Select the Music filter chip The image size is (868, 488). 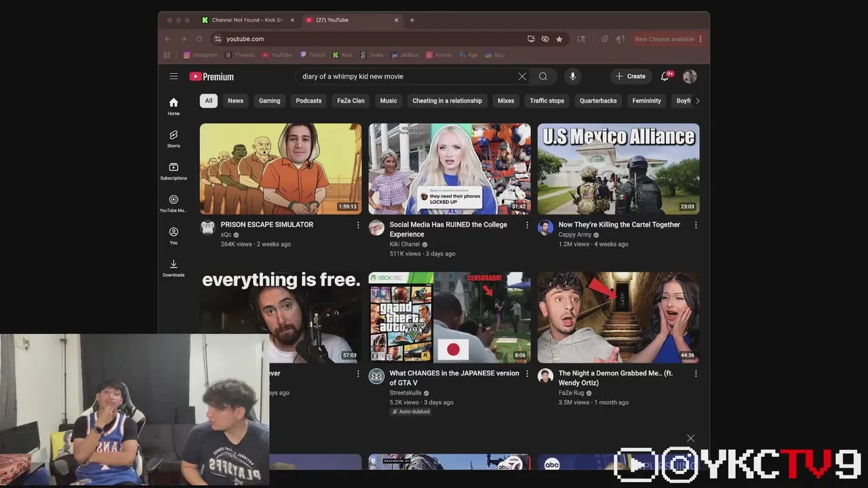tap(389, 101)
